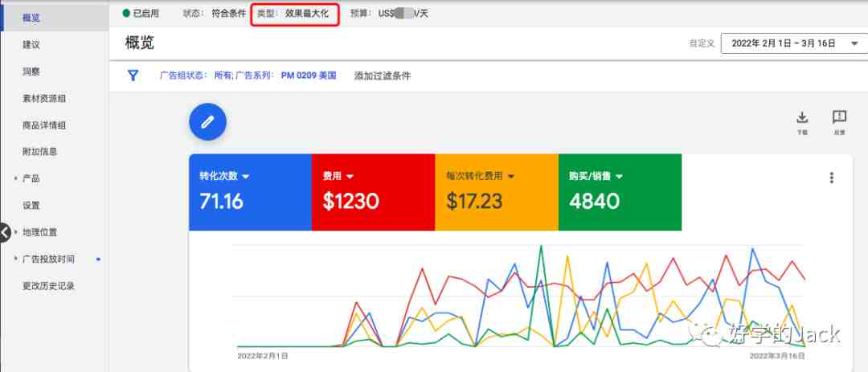Select the orange $17.23 cost-per-conversion card

(497, 192)
